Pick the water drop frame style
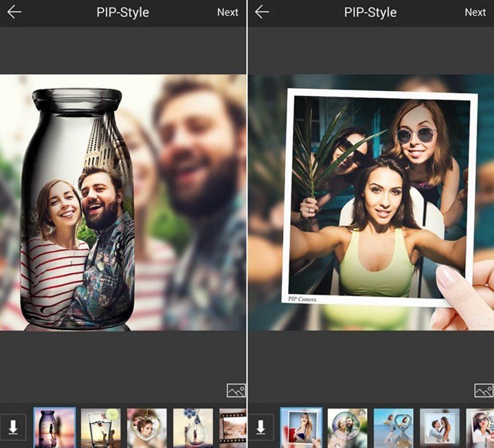 (x=193, y=428)
